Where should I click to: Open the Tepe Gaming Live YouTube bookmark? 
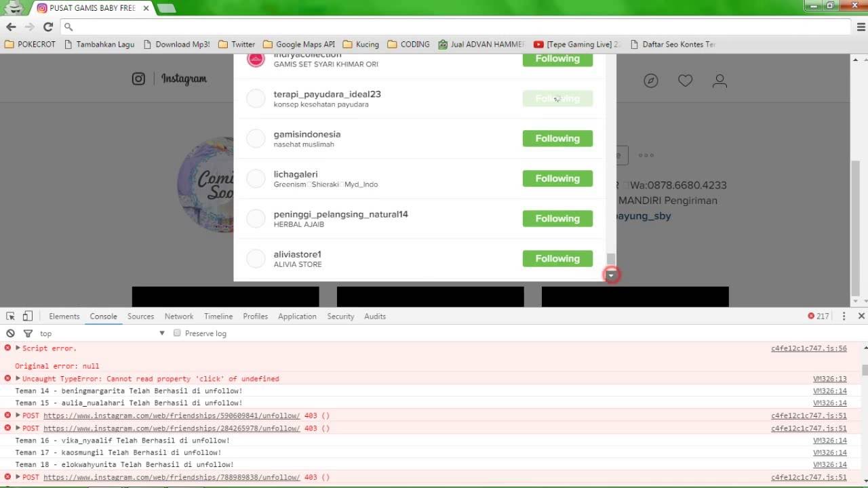click(x=576, y=44)
